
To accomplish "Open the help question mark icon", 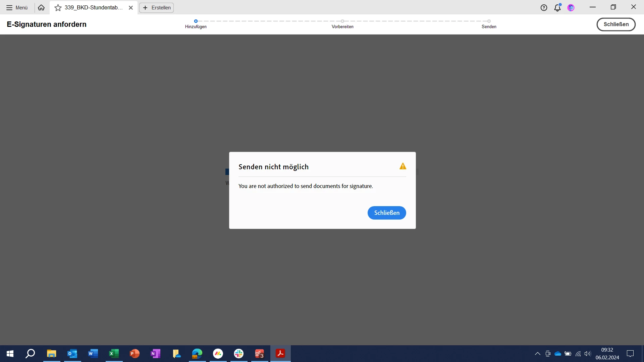I will click(x=544, y=7).
